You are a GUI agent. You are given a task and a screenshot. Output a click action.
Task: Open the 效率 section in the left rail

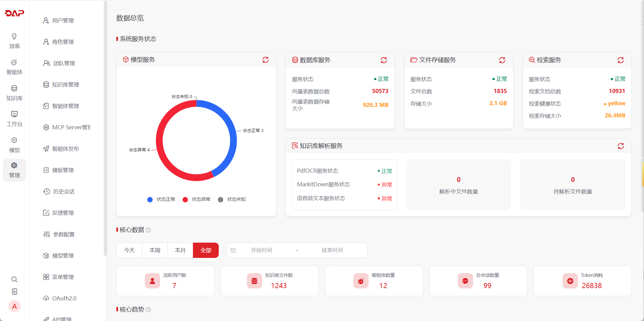pos(14,41)
